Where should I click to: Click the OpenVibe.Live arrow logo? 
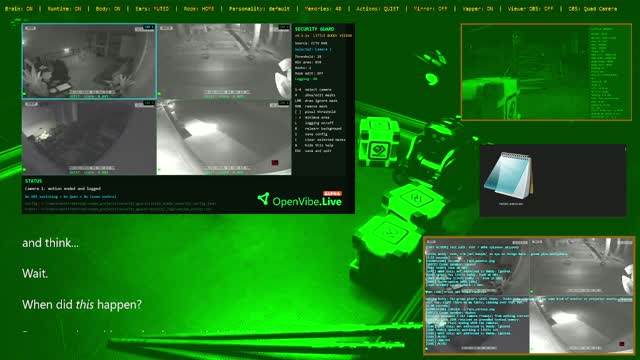click(x=264, y=199)
